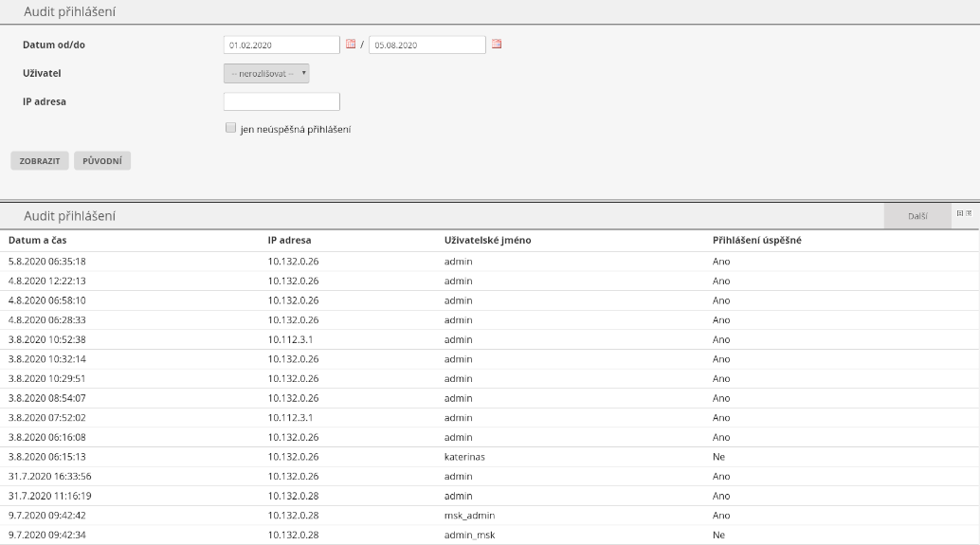Open the calendar picker for the end date
This screenshot has height=545, width=980.
497,45
